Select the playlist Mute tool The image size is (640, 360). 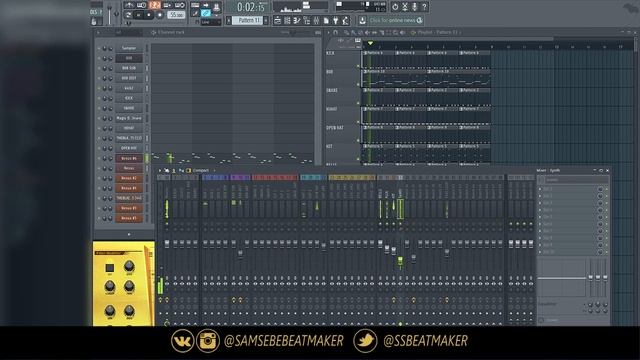[x=367, y=32]
